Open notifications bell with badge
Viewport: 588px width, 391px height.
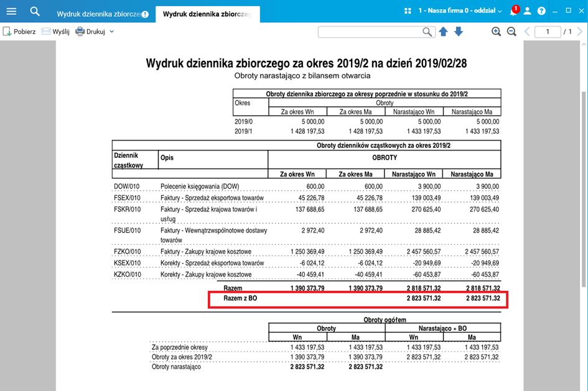pyautogui.click(x=514, y=11)
